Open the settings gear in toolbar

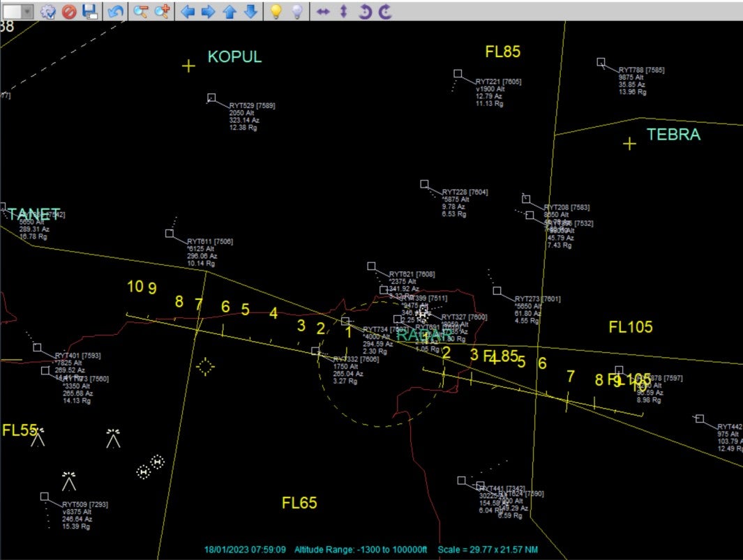[x=48, y=11]
